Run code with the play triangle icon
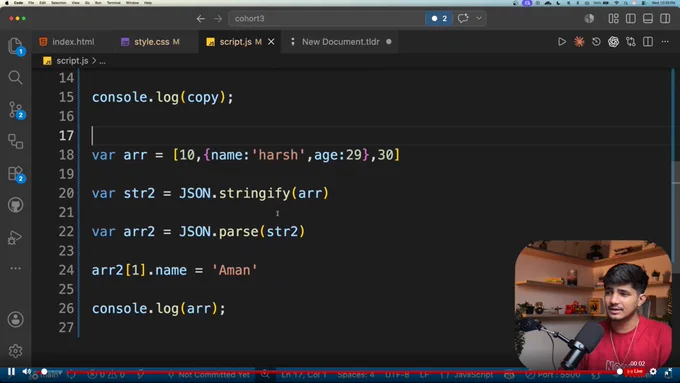The image size is (680, 383). point(562,42)
